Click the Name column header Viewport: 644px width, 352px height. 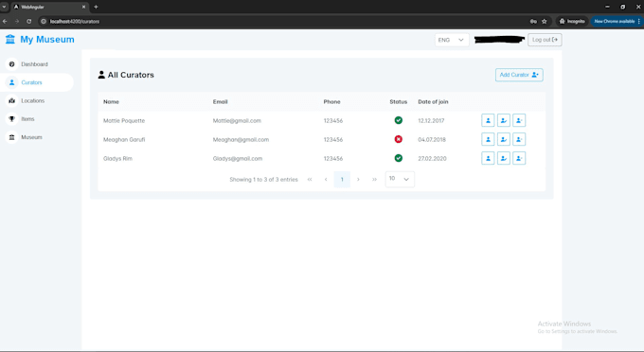tap(112, 102)
